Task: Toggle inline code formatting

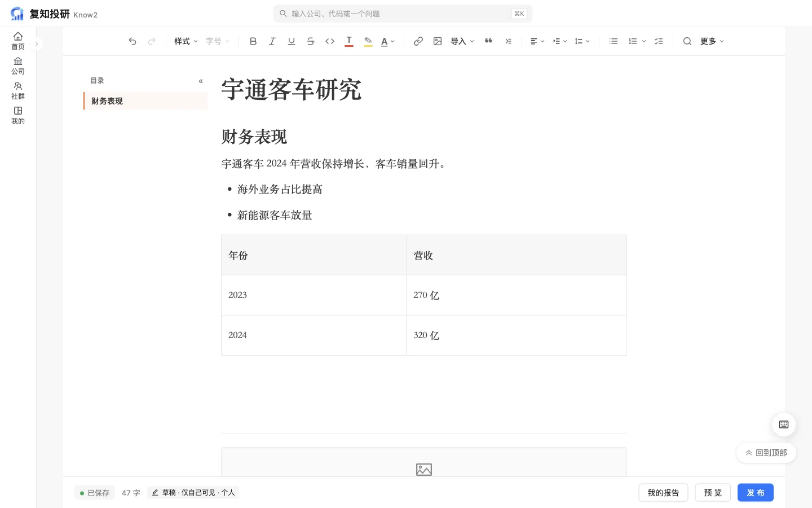Action: 330,41
